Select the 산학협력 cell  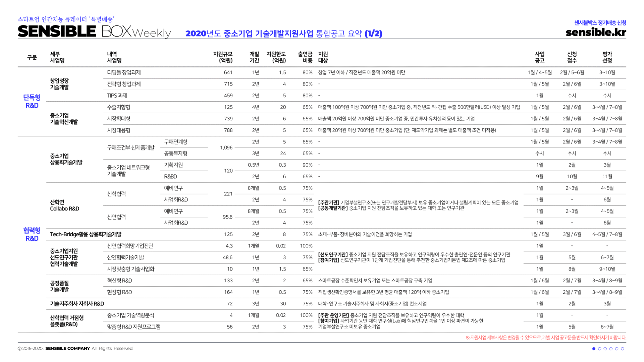[116, 194]
